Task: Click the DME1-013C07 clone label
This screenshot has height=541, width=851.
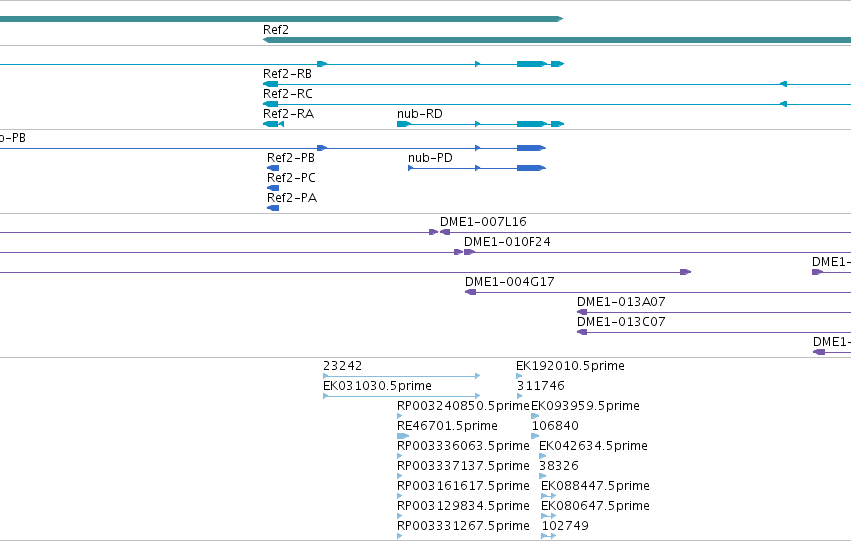Action: point(621,322)
